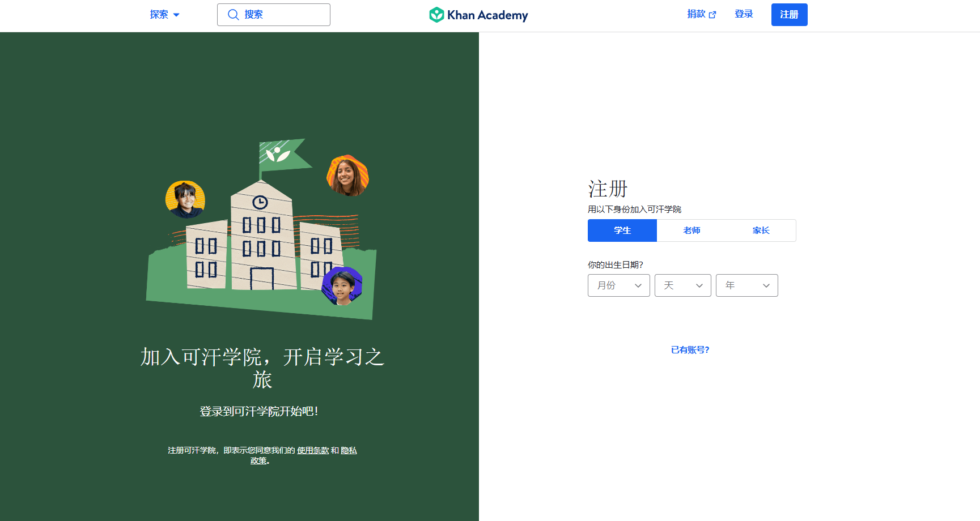The image size is (980, 521).
Task: Click the student photo with yellow background
Action: [185, 199]
